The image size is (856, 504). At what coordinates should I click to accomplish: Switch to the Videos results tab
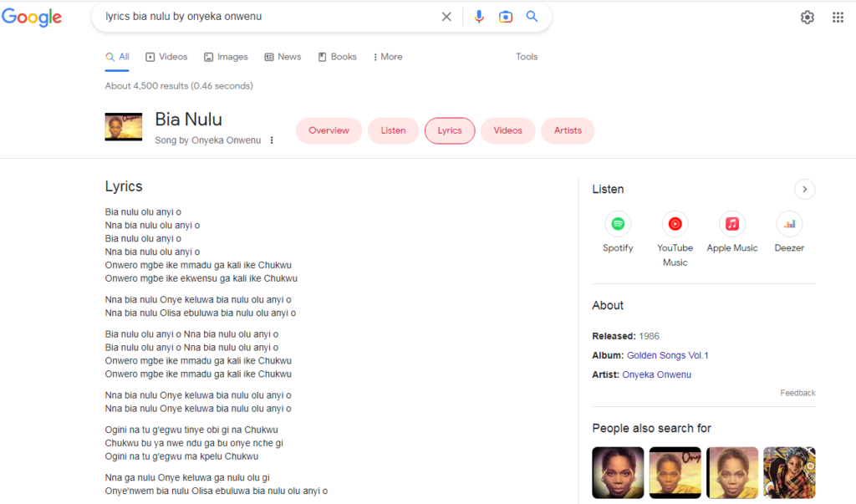pos(166,57)
